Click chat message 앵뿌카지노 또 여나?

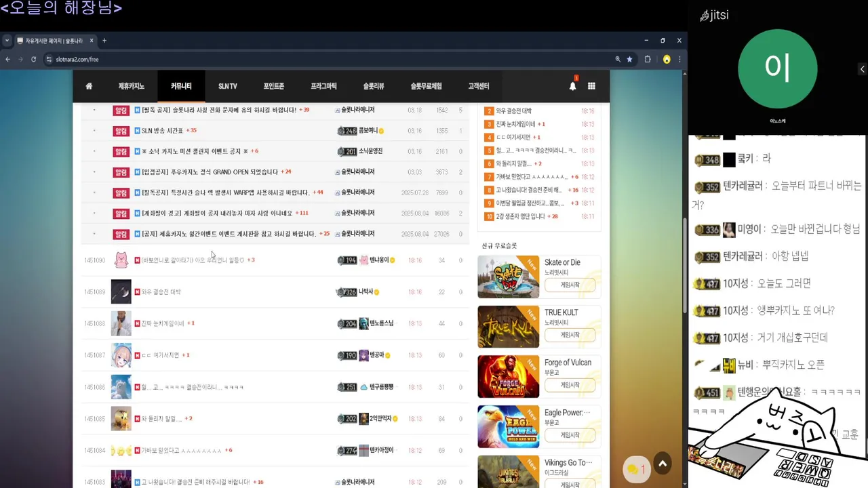tap(795, 310)
